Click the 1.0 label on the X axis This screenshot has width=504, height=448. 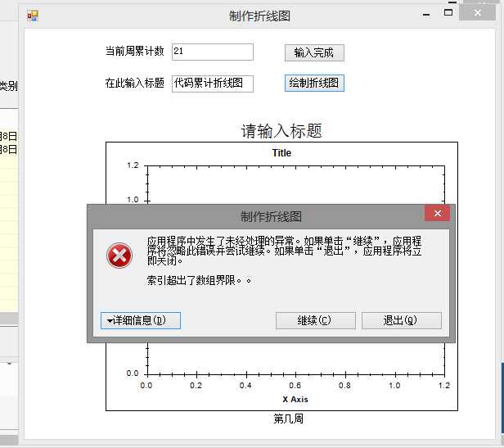[x=394, y=385]
